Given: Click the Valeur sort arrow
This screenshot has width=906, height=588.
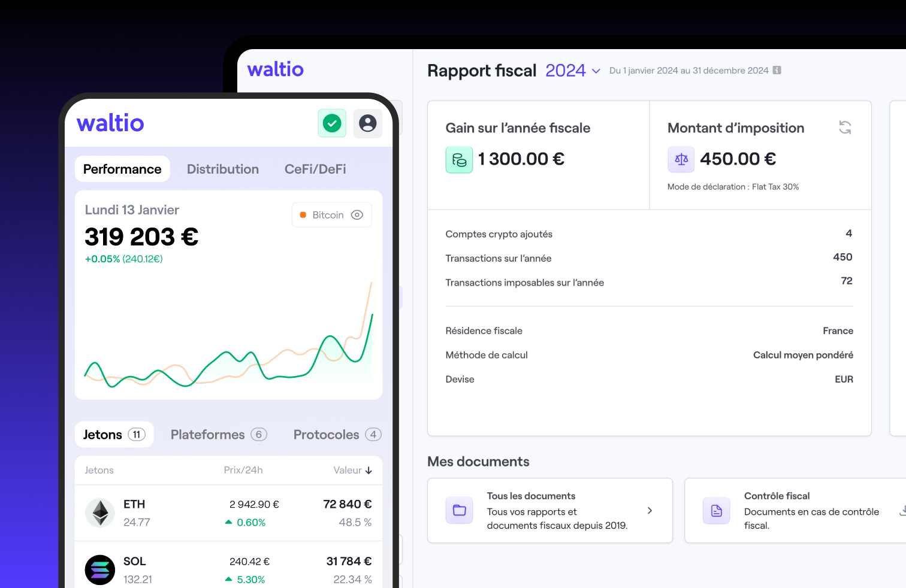Looking at the screenshot, I should [368, 470].
